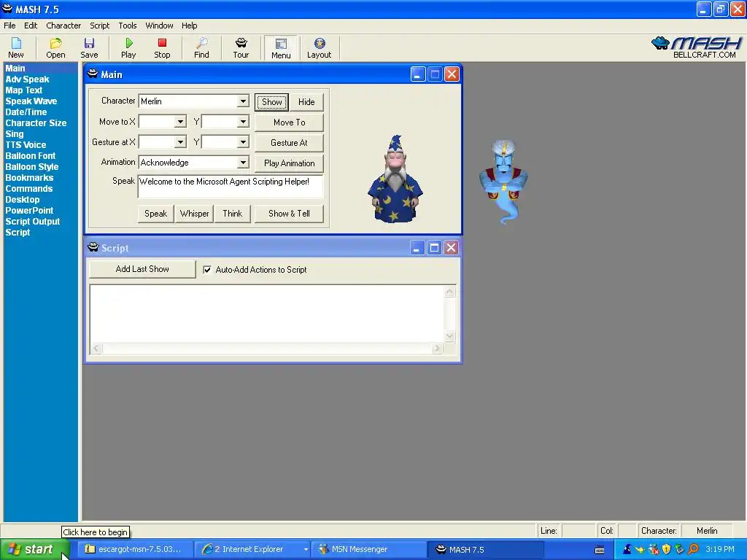Screen dimensions: 747x560
Task: Click the New toolbar icon
Action: tap(16, 48)
